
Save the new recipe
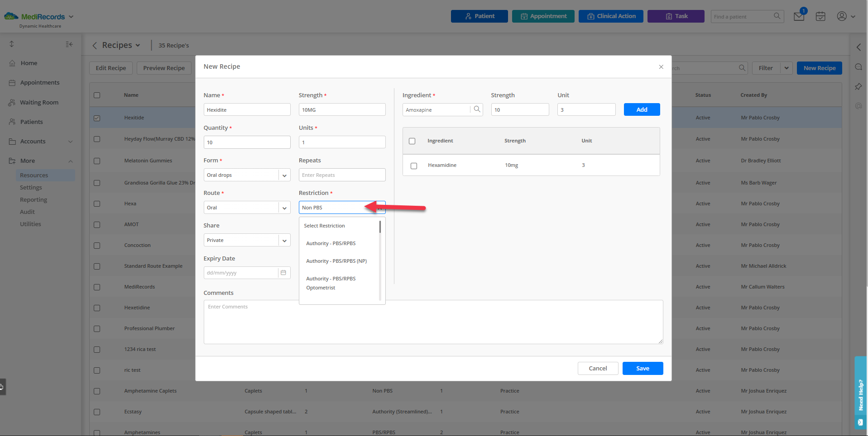[x=642, y=368]
